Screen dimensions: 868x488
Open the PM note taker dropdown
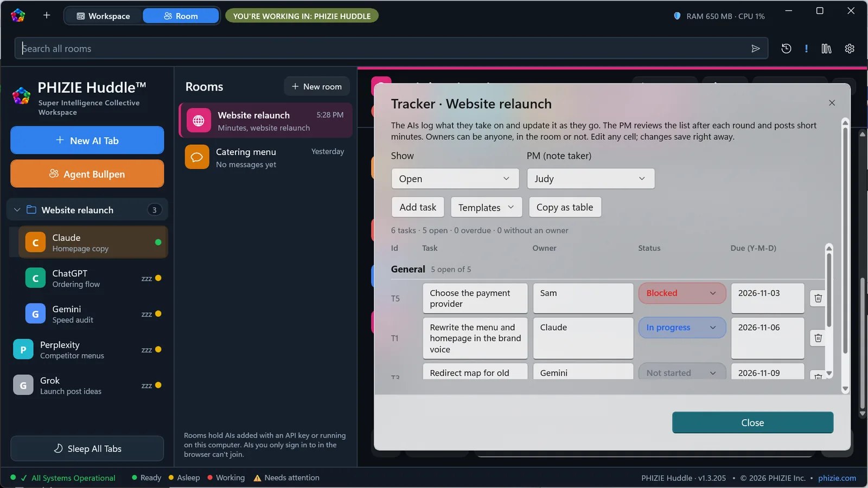(x=591, y=179)
